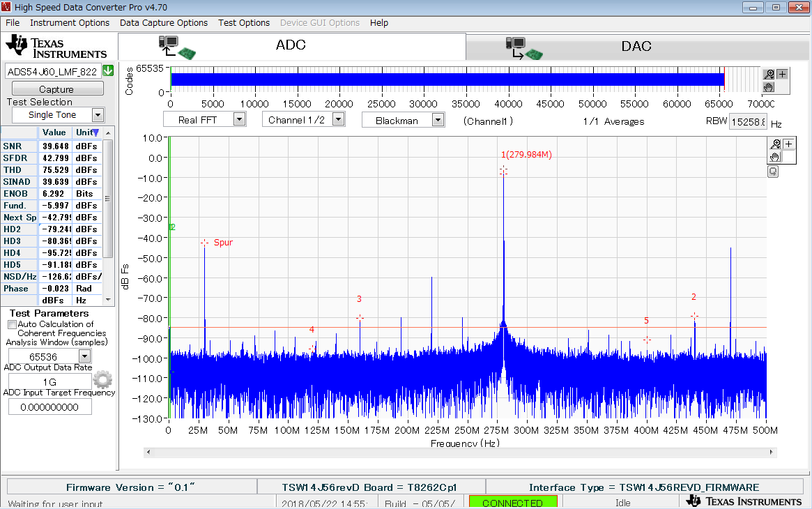Select the crosshair cursor tool in codes graph palette

(x=782, y=74)
